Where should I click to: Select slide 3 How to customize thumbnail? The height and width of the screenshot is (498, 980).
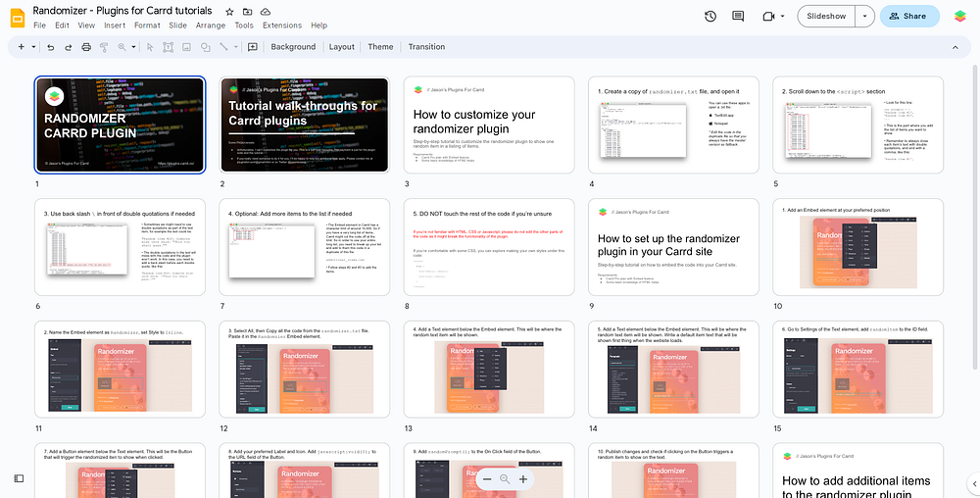(489, 124)
